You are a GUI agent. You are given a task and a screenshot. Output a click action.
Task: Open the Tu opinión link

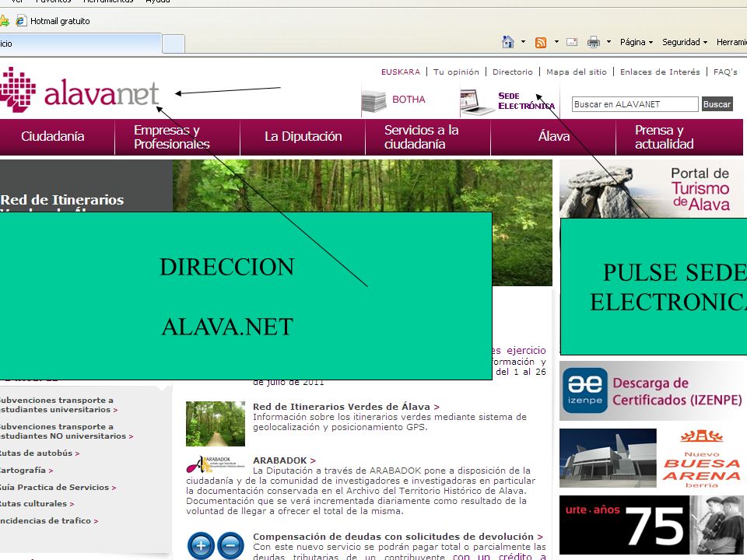pos(456,72)
